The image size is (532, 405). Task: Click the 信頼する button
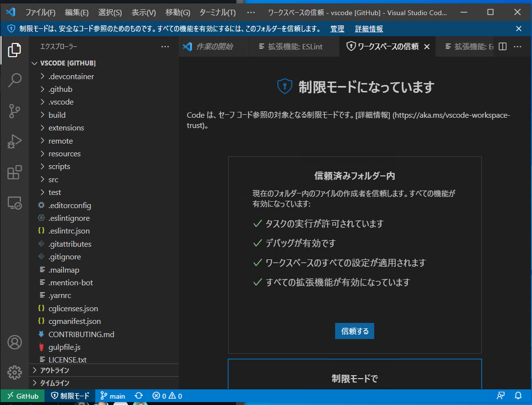[x=354, y=331]
